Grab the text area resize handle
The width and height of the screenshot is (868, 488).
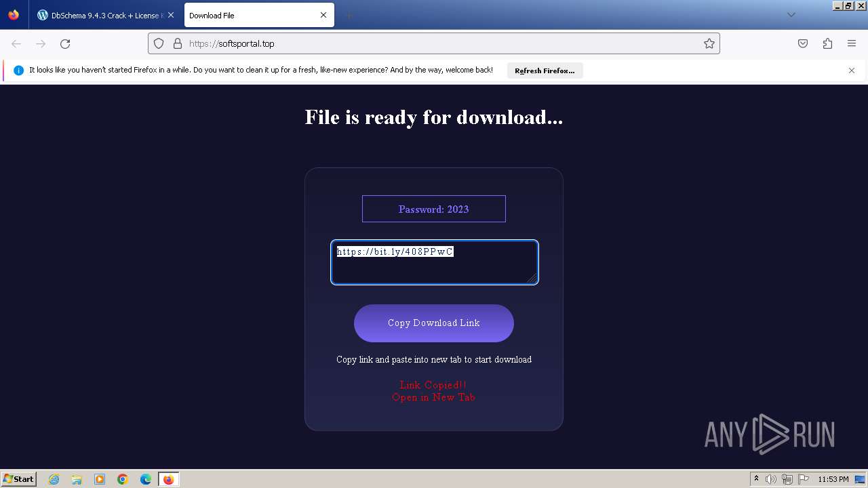pyautogui.click(x=532, y=278)
